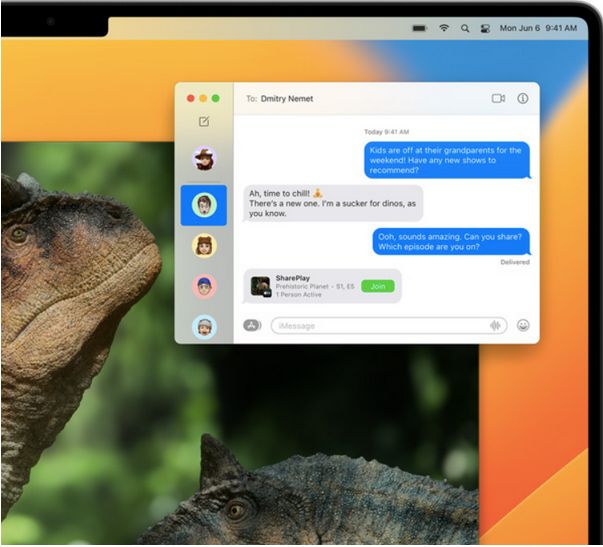Viewport: 603px width, 547px height.
Task: Join the SharePlay session
Action: (378, 286)
